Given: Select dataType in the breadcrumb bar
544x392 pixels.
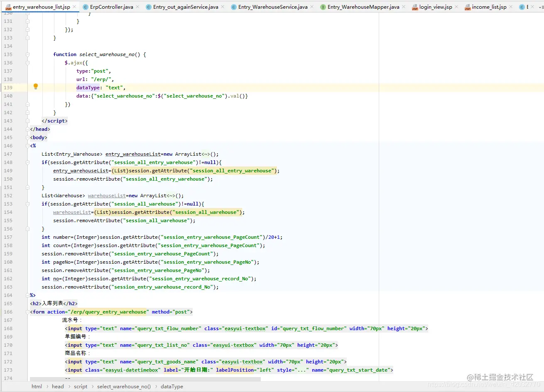Looking at the screenshot, I should click(172, 387).
